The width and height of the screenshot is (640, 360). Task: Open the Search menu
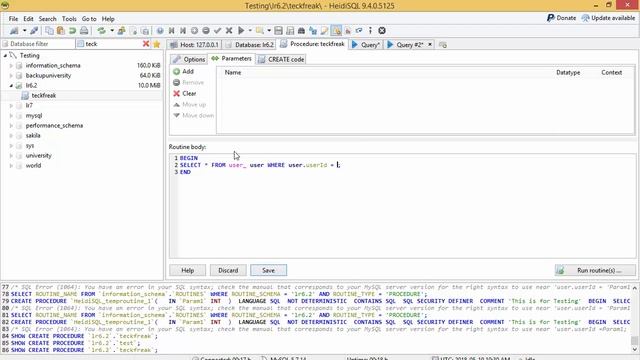pyautogui.click(x=47, y=19)
